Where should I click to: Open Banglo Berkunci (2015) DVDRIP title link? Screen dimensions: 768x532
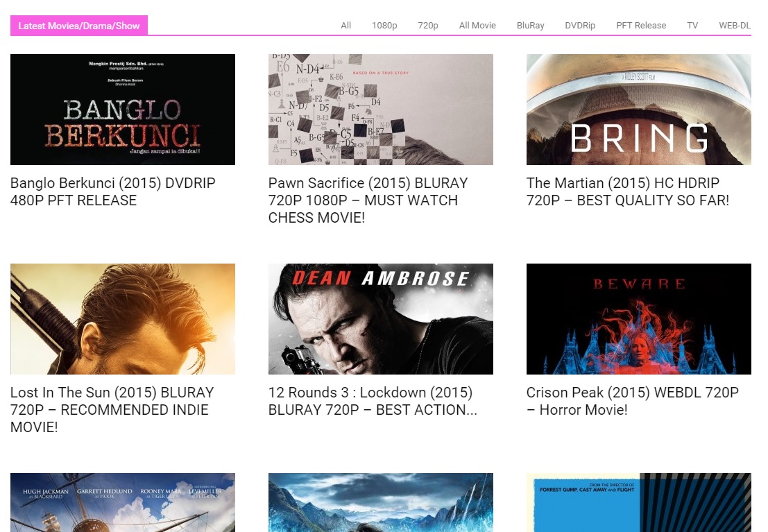point(112,191)
